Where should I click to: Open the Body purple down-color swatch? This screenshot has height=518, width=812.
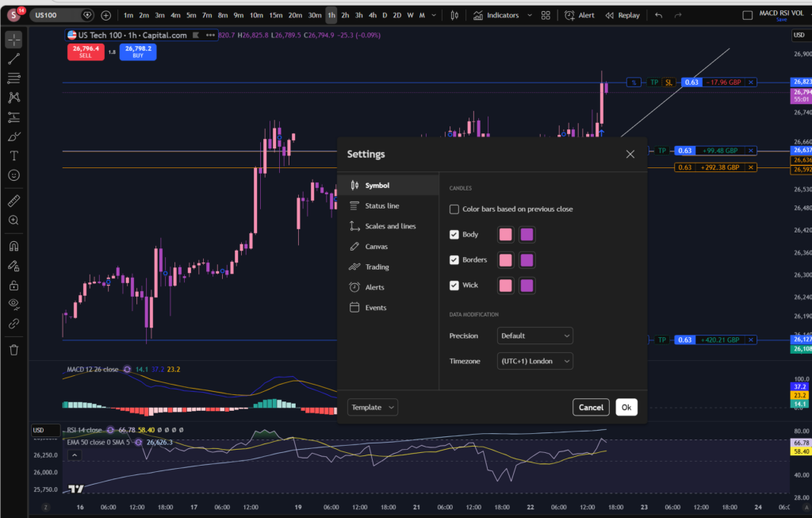(527, 235)
